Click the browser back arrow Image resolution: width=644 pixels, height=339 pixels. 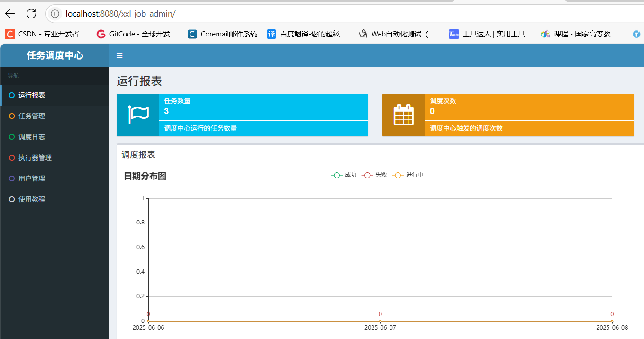(10, 14)
